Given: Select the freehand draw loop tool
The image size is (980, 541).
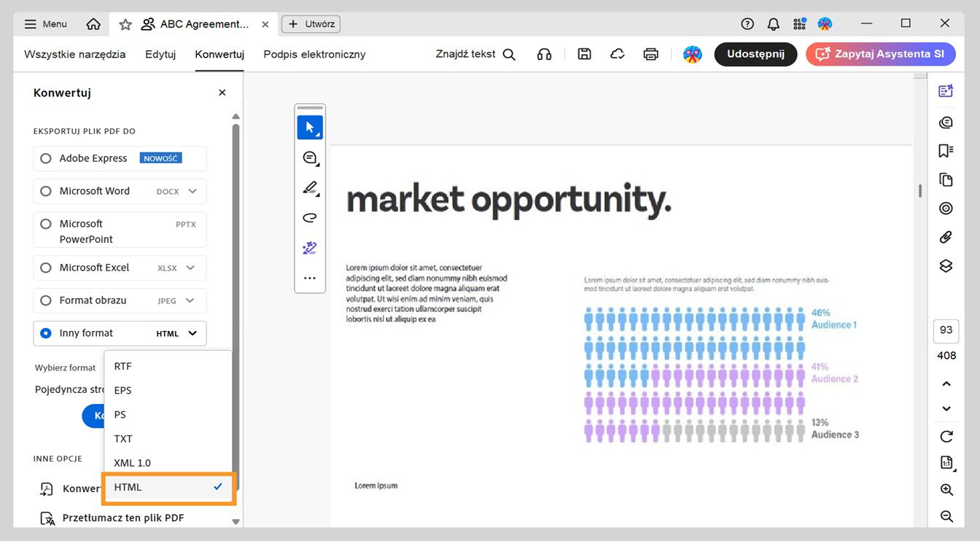Looking at the screenshot, I should click(310, 218).
